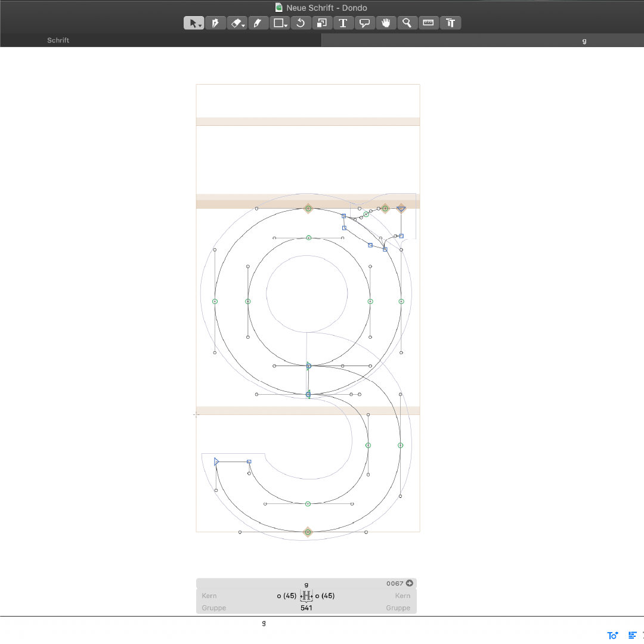The width and height of the screenshot is (644, 644).
Task: Choose the Rectangle primitives tool
Action: click(x=280, y=23)
